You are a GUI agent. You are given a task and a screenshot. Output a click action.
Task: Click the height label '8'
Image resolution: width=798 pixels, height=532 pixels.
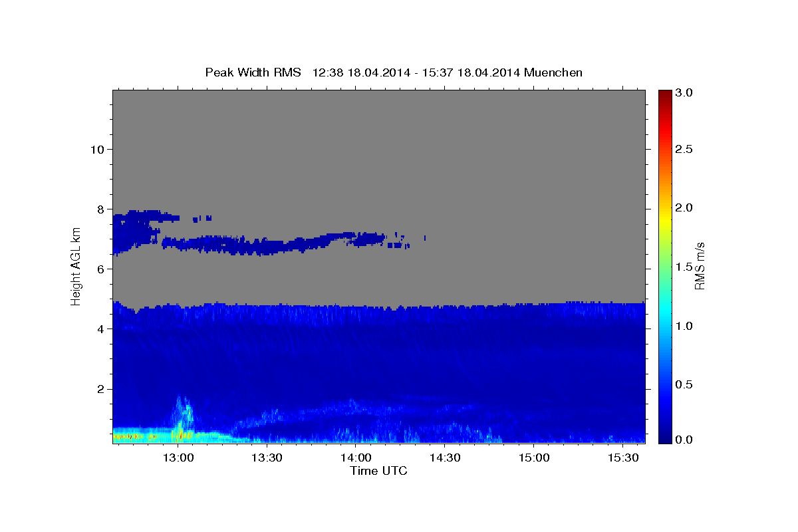(x=99, y=209)
